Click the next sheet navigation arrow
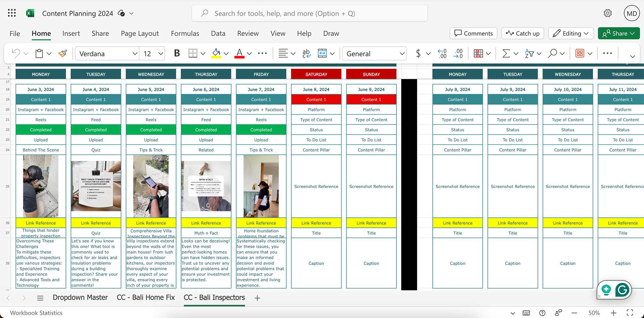 (x=24, y=298)
